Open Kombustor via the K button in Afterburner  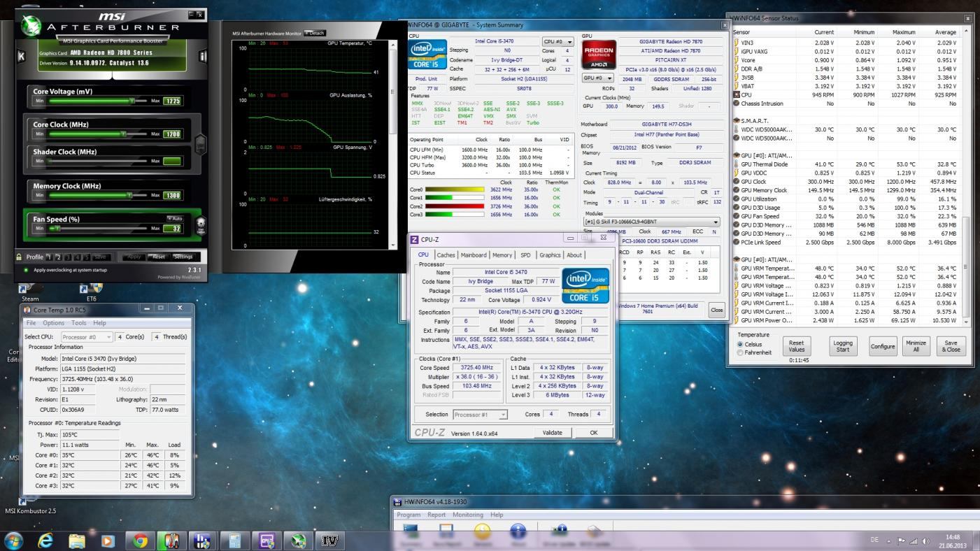point(21,57)
